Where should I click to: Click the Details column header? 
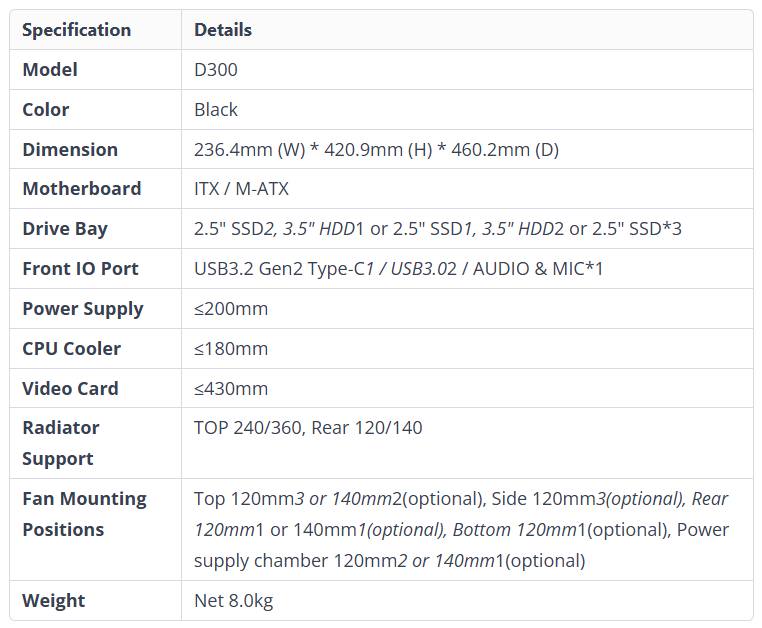tap(223, 30)
